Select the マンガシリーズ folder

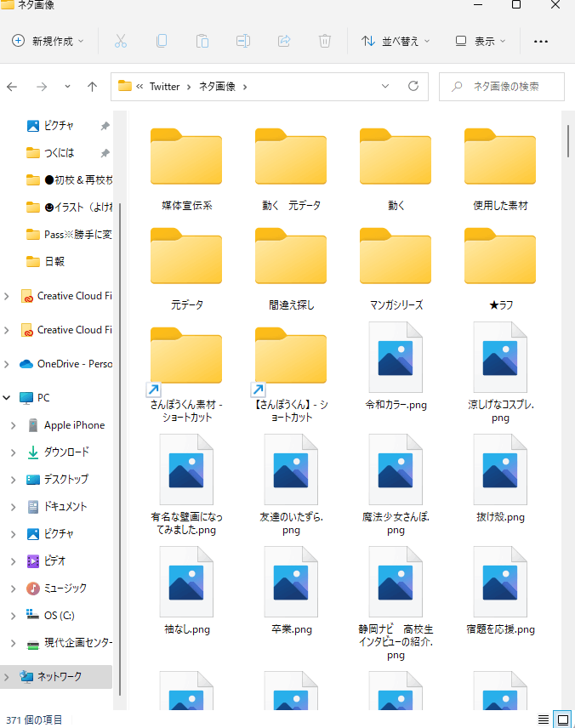(396, 270)
